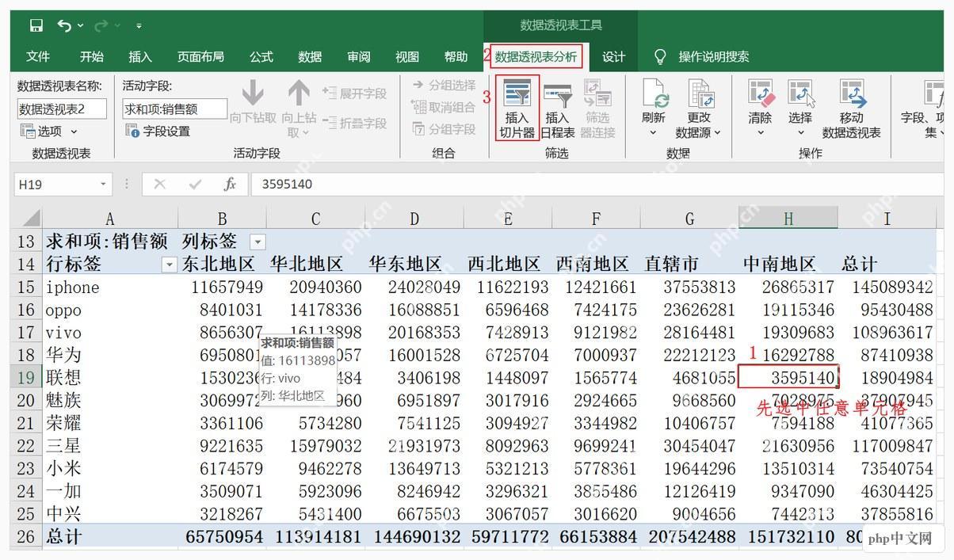The height and width of the screenshot is (560, 954).
Task: Click the column header cell 东北地区
Action: (222, 264)
